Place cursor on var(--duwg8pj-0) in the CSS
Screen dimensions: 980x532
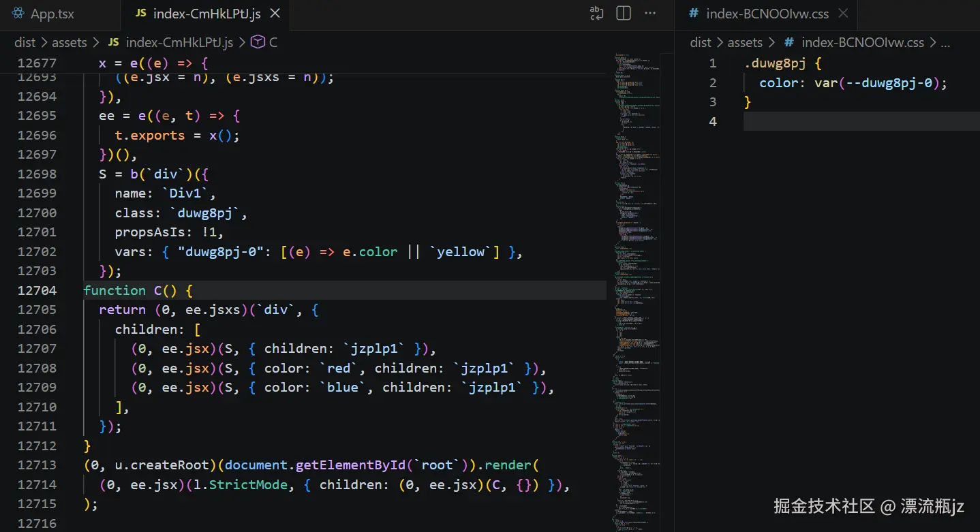879,82
